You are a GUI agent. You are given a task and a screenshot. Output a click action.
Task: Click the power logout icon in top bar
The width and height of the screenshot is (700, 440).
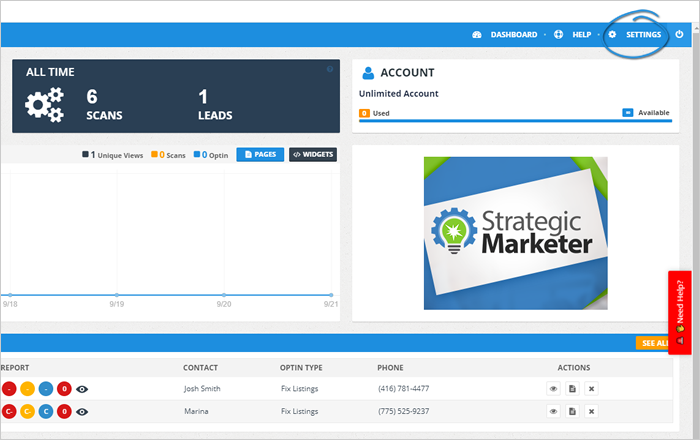(x=680, y=35)
